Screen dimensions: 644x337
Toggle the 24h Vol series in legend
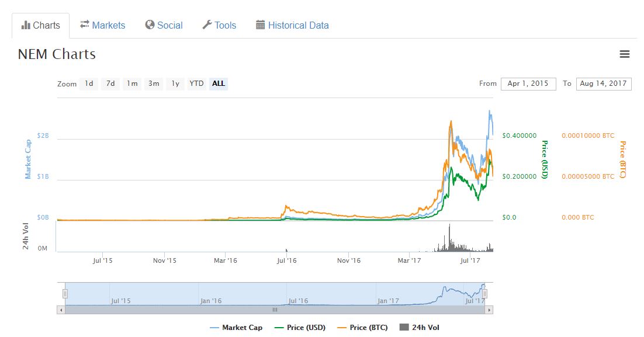420,328
